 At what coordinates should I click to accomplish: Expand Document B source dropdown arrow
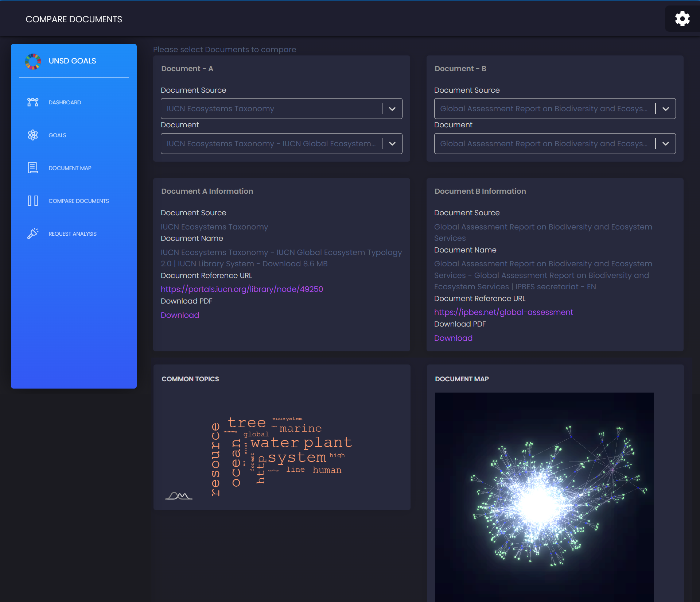click(x=666, y=109)
